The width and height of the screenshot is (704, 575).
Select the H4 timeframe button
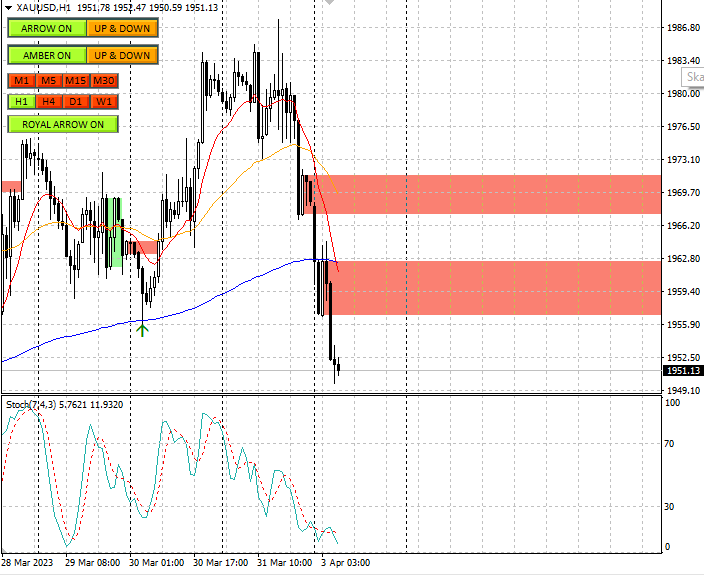pos(48,101)
